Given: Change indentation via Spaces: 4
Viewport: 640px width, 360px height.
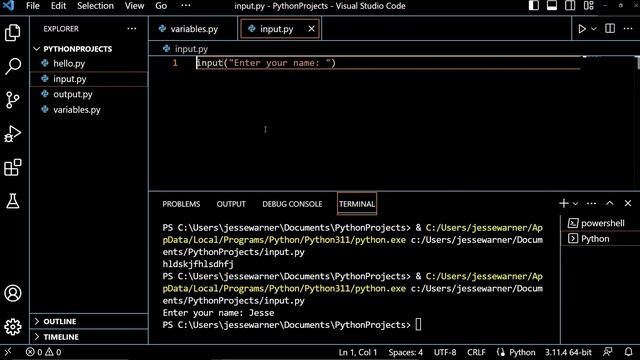Looking at the screenshot, I should coord(405,352).
